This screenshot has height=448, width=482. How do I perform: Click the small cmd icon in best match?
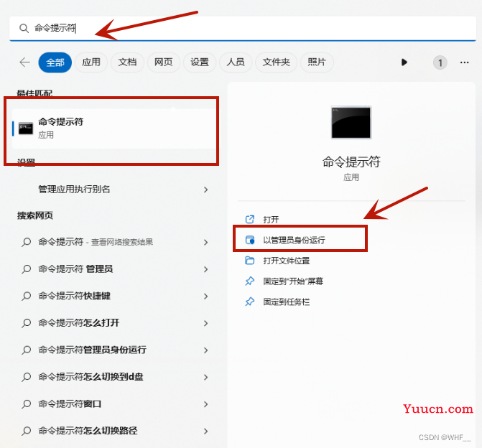26,129
